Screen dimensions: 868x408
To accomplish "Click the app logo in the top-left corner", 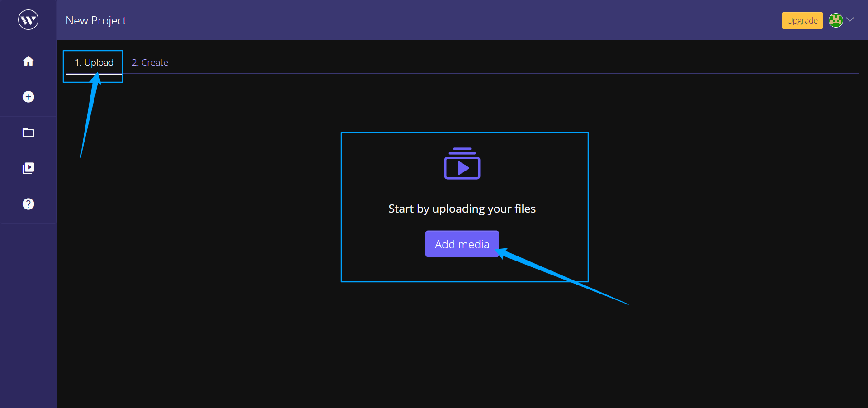I will (28, 19).
